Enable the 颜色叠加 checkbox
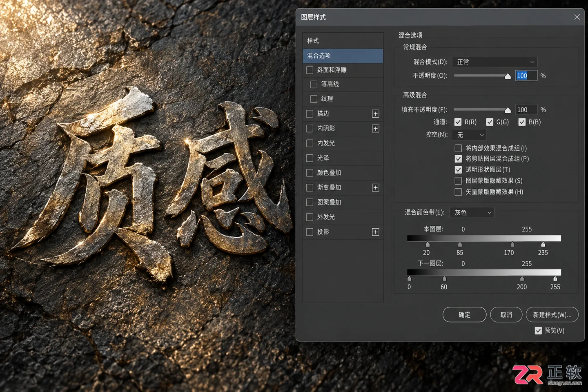 (x=310, y=173)
